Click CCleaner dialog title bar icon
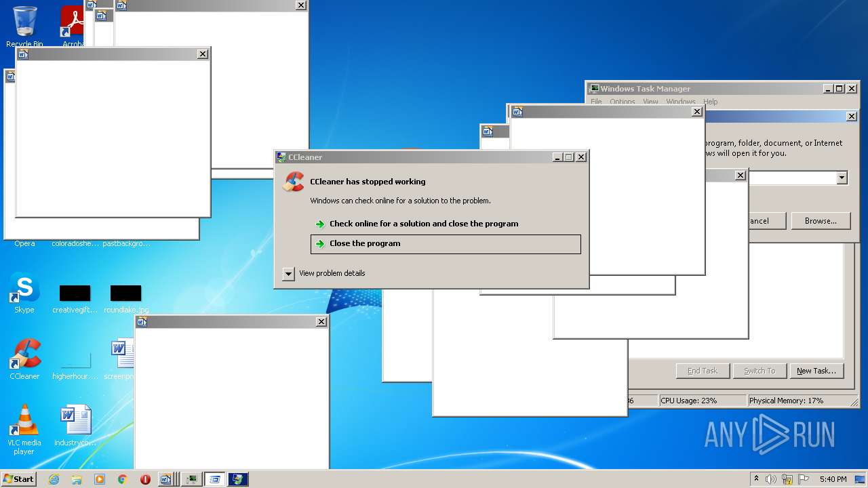This screenshot has width=868, height=488. tap(281, 157)
